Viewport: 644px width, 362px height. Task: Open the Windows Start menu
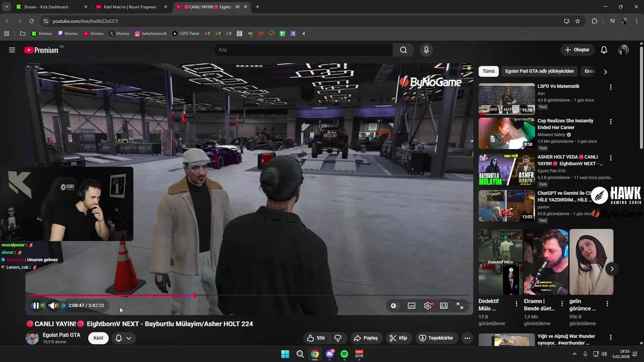click(285, 354)
